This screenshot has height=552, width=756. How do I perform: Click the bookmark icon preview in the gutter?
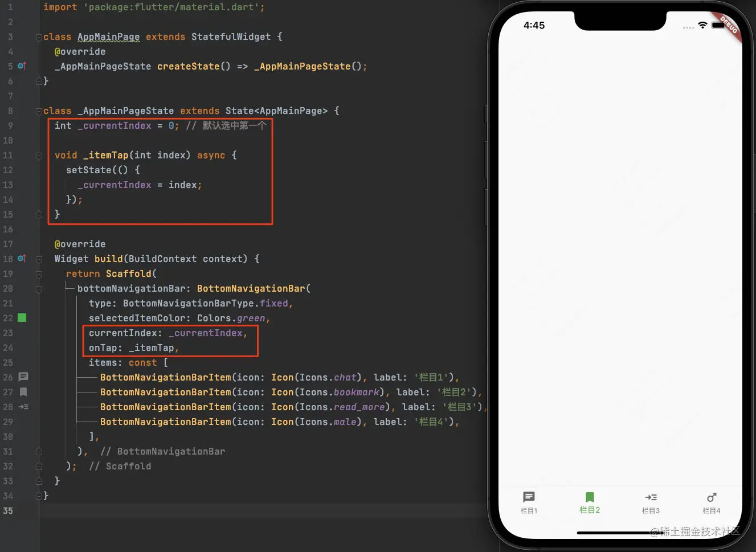point(23,392)
